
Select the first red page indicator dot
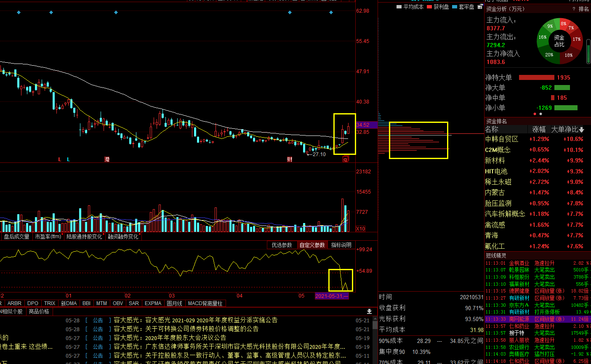point(535,114)
